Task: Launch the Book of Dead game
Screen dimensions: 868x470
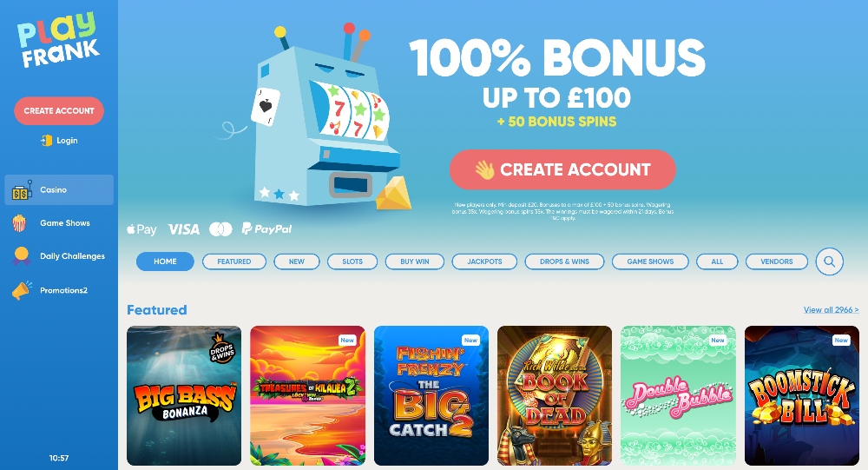Action: click(555, 396)
